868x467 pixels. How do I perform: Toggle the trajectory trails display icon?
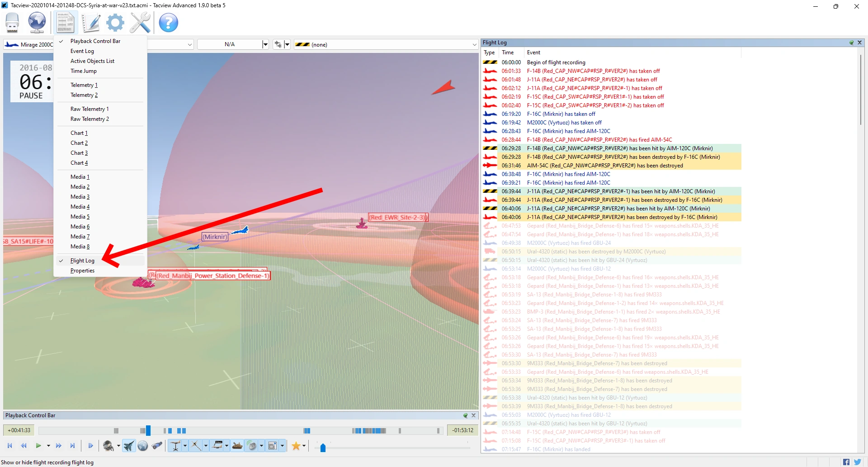tap(196, 446)
